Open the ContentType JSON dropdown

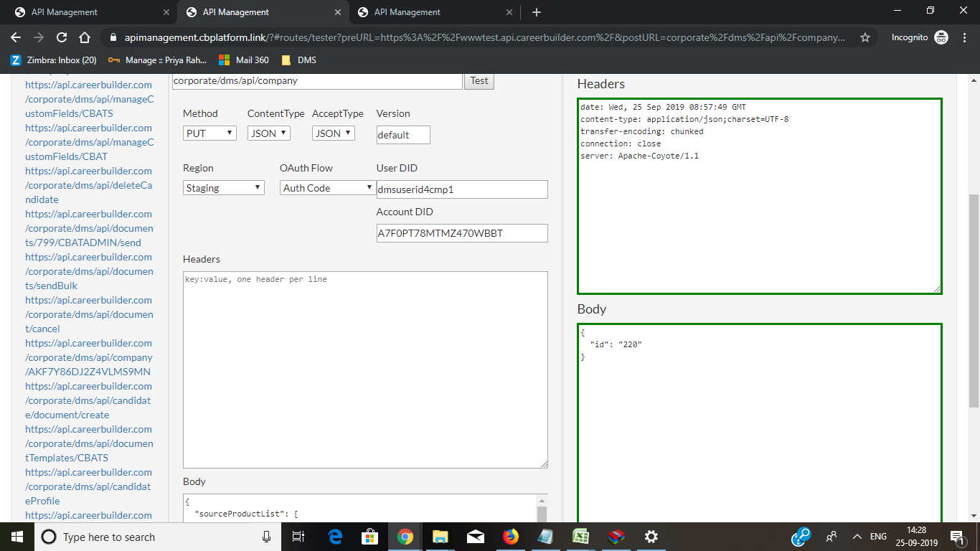268,133
